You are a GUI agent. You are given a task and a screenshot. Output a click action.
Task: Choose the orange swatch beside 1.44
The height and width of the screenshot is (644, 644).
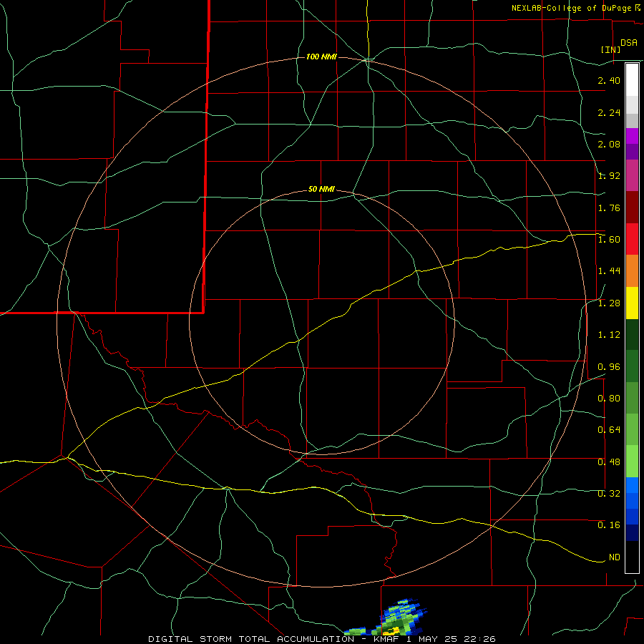click(632, 270)
